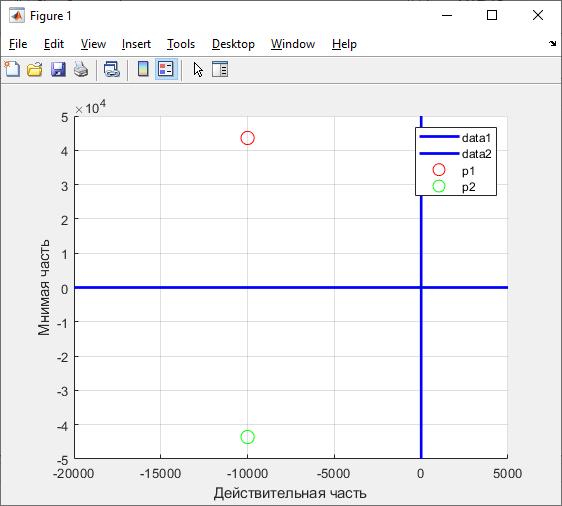
Task: Open the Tools menu
Action: point(181,44)
